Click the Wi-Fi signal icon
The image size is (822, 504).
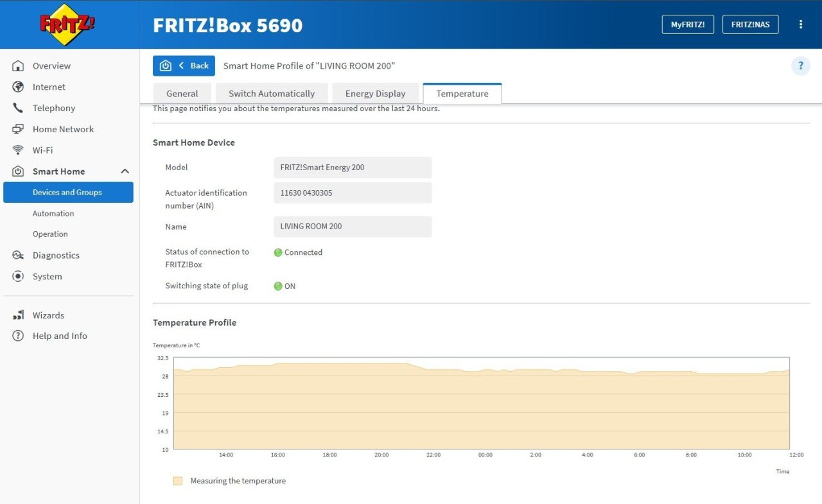(18, 150)
